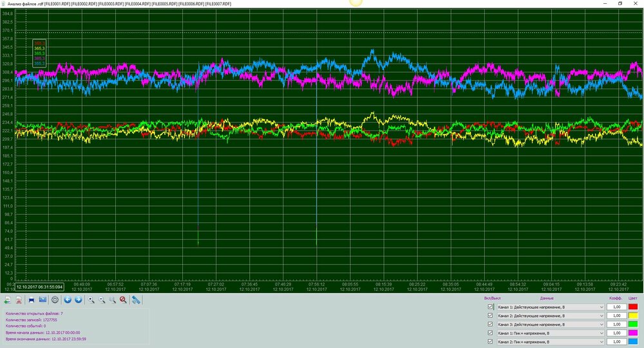The width and height of the screenshot is (644, 348).
Task: Click the magenta color swatch
Action: coord(633,333)
